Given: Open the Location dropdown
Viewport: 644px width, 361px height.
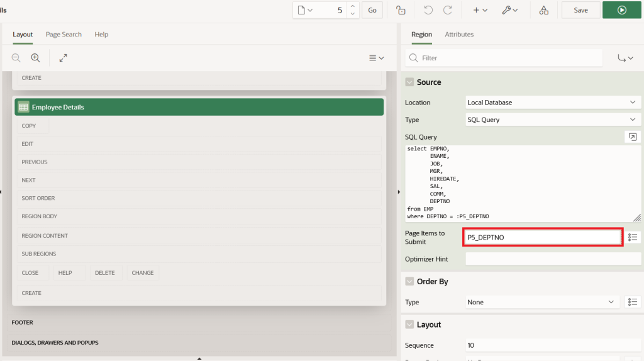Looking at the screenshot, I should coord(553,103).
